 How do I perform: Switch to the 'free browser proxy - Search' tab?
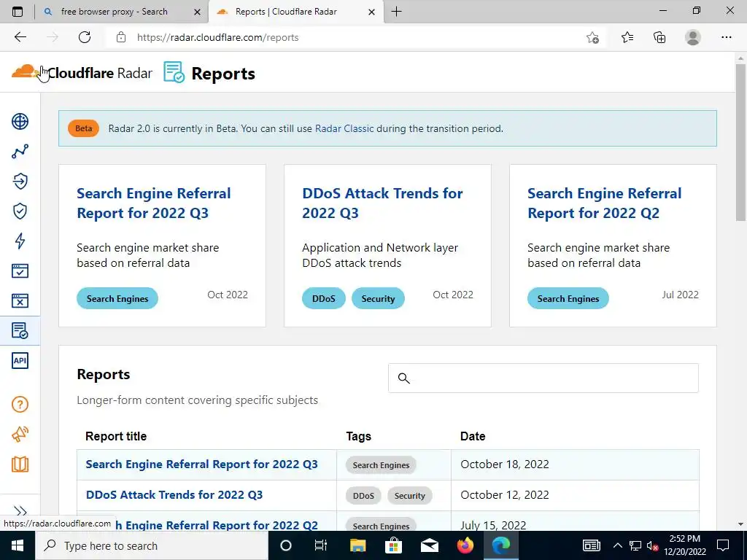[x=114, y=12]
